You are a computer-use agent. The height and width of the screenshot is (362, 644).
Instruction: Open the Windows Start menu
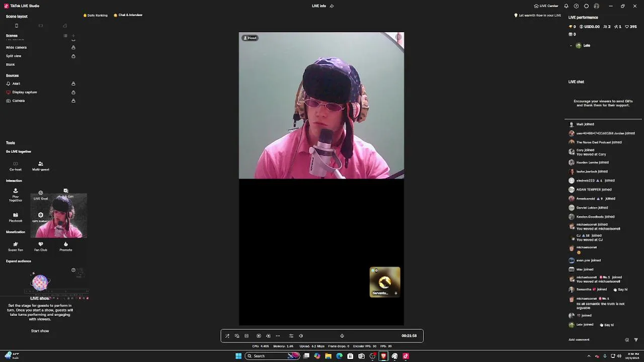(238, 356)
